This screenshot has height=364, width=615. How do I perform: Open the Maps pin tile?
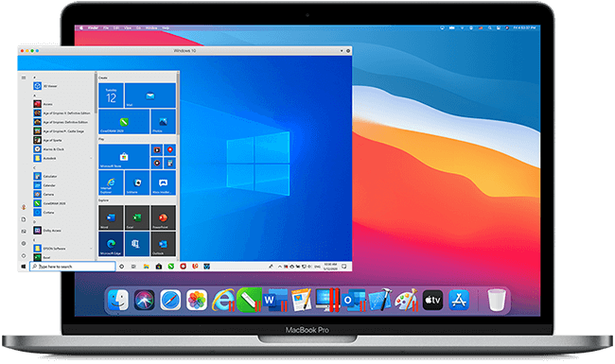click(169, 150)
